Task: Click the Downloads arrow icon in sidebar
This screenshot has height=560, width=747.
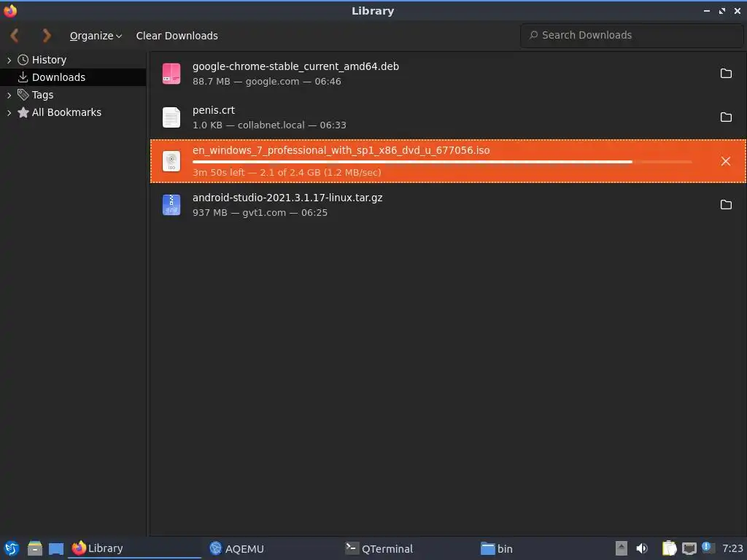Action: 23,77
